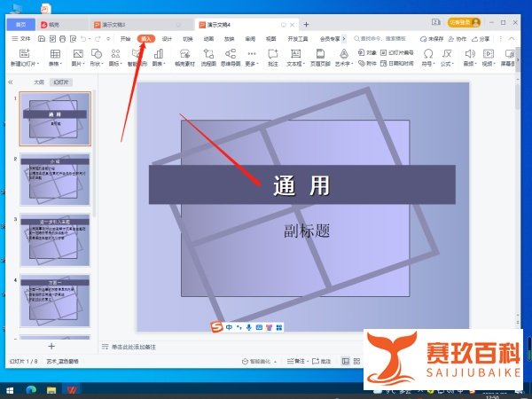This screenshot has width=532, height=399.
Task: Click the New Slide icon in Insert ribbon
Action: click(25, 53)
